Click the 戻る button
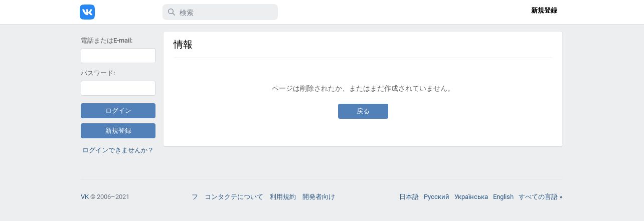This screenshot has width=644, height=221. coord(363,111)
